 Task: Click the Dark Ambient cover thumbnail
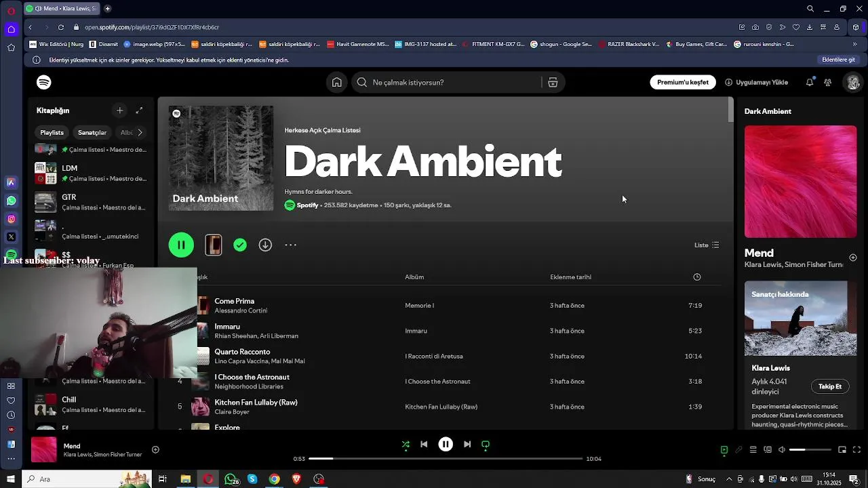[x=221, y=158]
